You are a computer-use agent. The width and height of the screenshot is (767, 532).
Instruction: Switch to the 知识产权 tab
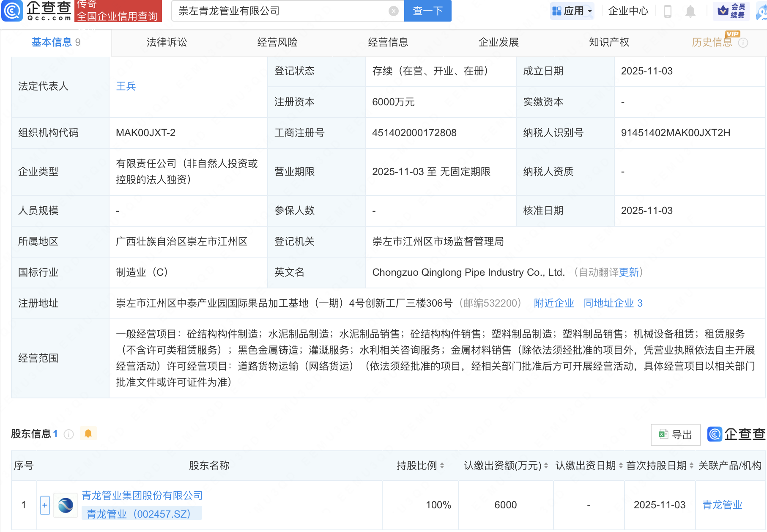(609, 42)
